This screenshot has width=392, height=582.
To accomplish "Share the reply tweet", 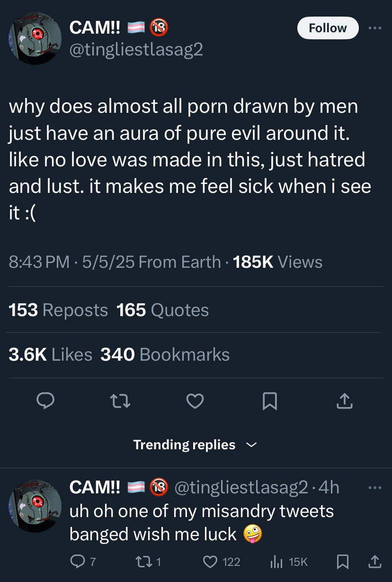I will pos(374,562).
